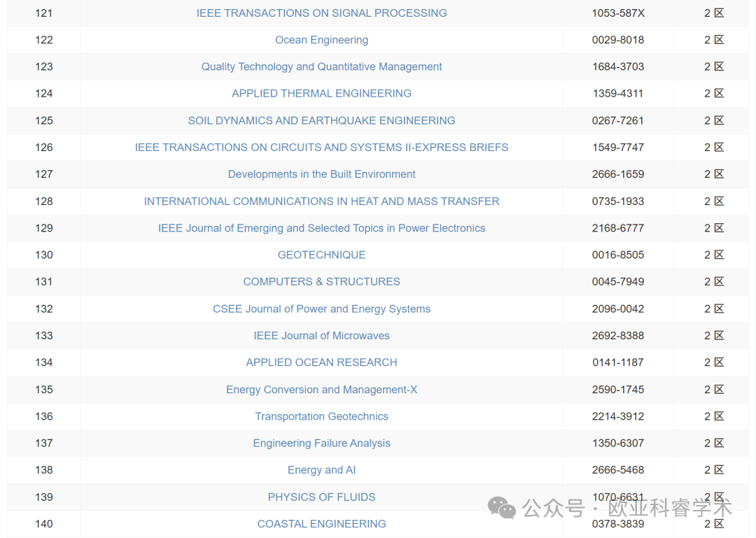Viewport: 756px width, 538px height.
Task: Open CSEE Journal of Power and Energy Systems
Action: pyautogui.click(x=321, y=309)
